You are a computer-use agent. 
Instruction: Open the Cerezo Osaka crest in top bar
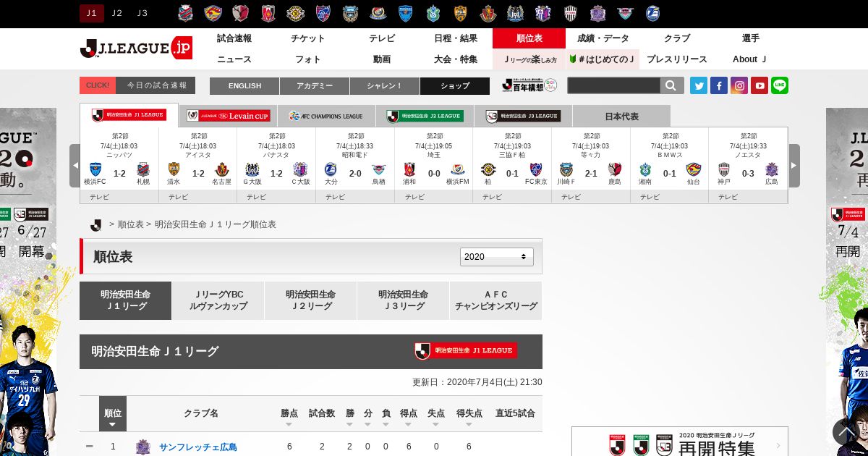(x=543, y=13)
